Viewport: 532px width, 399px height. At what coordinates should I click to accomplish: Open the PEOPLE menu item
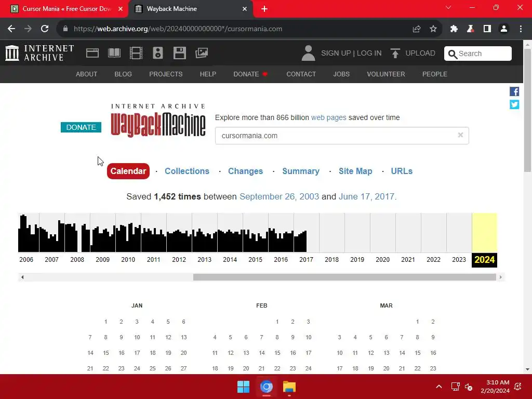point(435,74)
